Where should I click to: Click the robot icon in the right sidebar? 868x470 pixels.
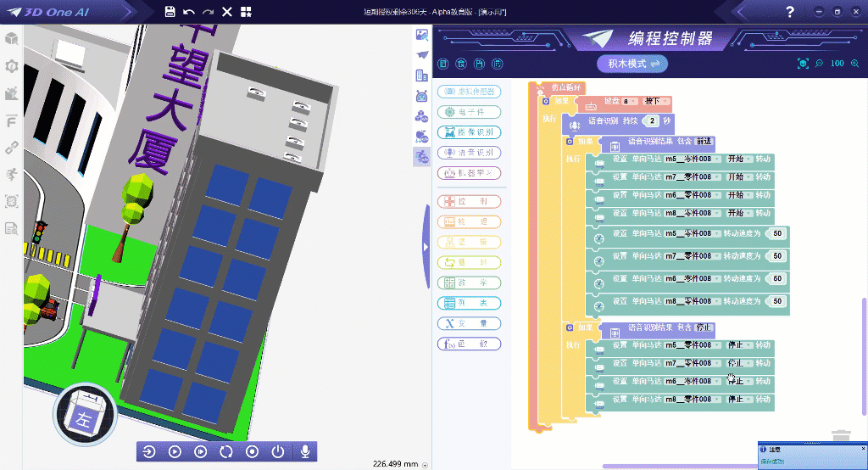[x=421, y=95]
